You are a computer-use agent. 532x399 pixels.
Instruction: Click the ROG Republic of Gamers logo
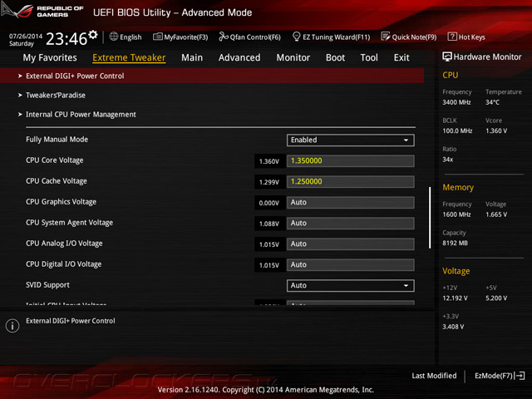click(x=42, y=11)
